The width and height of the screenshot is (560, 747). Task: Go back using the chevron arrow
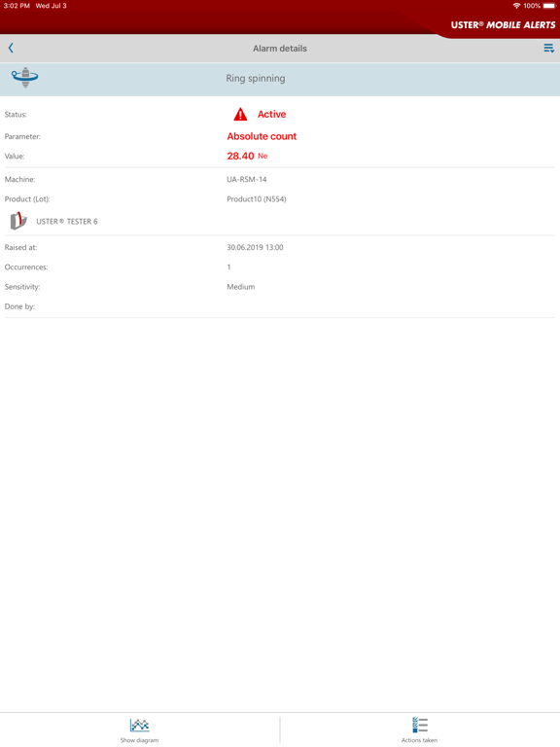click(x=11, y=48)
